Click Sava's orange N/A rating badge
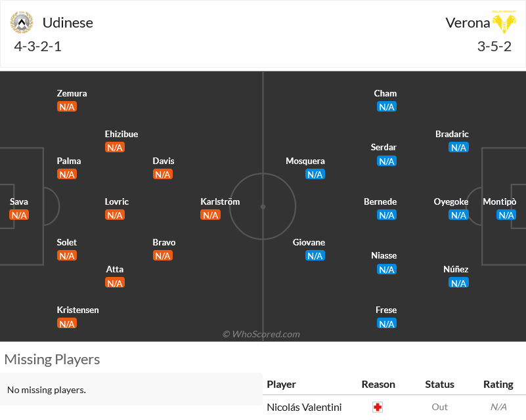This screenshot has width=526, height=420. click(x=19, y=215)
